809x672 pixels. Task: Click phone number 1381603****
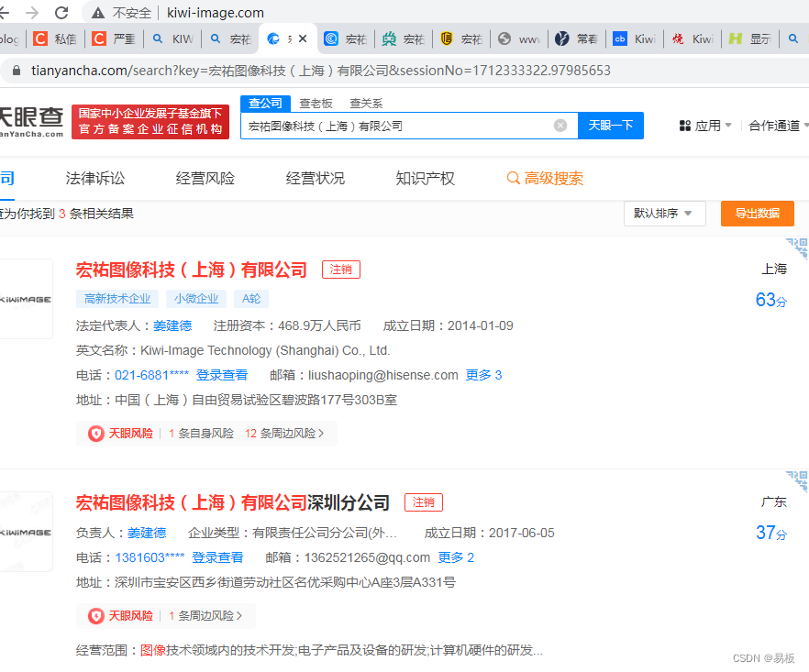point(150,558)
